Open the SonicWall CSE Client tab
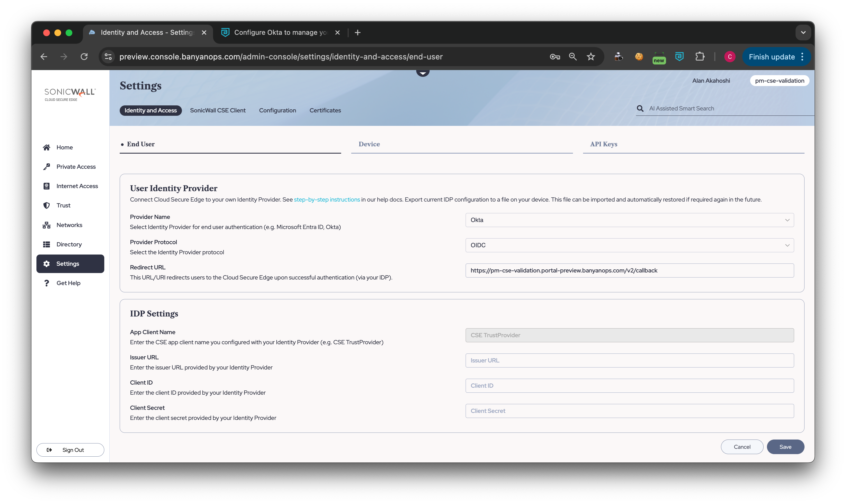This screenshot has height=504, width=846. tap(218, 110)
